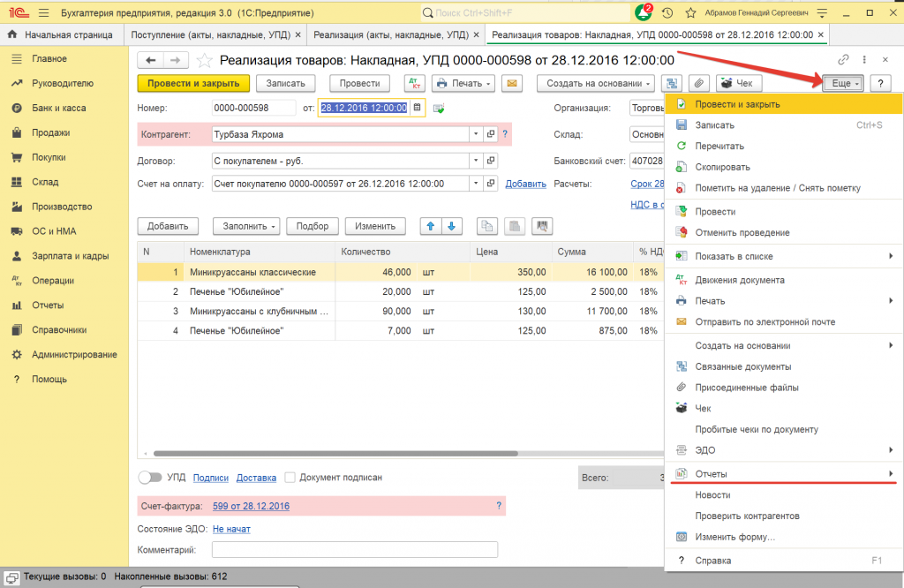
Task: Show document postings Дт/Кт icon
Action: (415, 84)
